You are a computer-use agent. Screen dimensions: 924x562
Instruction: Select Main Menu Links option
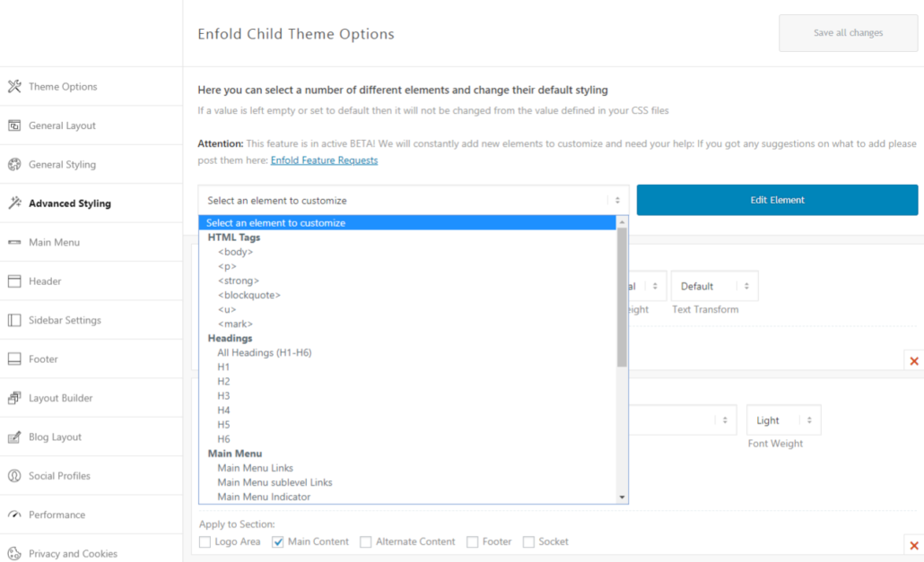(x=255, y=468)
